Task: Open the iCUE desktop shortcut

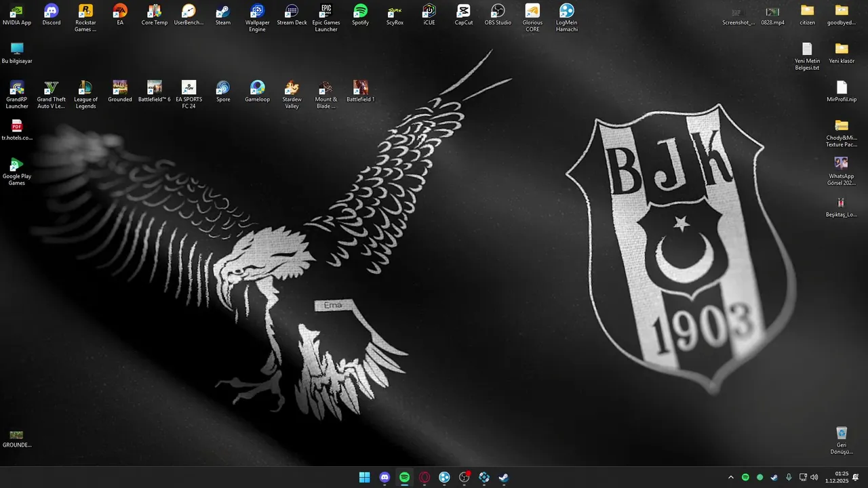Action: pyautogui.click(x=429, y=15)
